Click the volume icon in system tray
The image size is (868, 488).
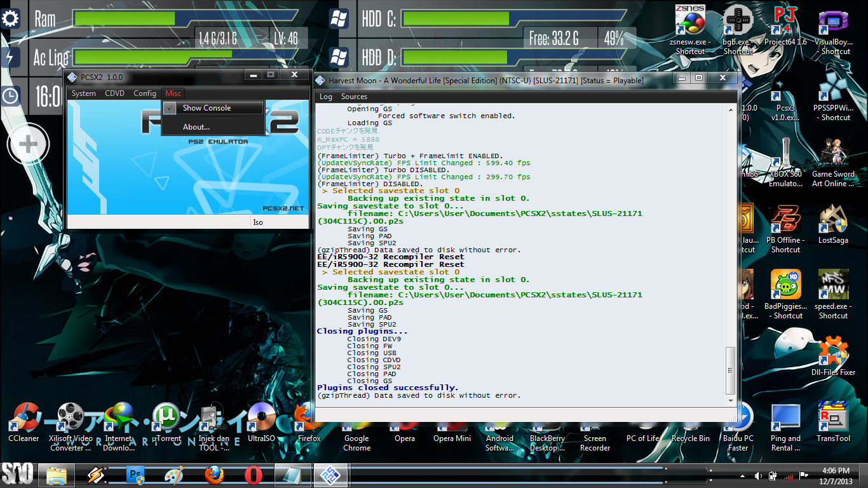tap(757, 475)
